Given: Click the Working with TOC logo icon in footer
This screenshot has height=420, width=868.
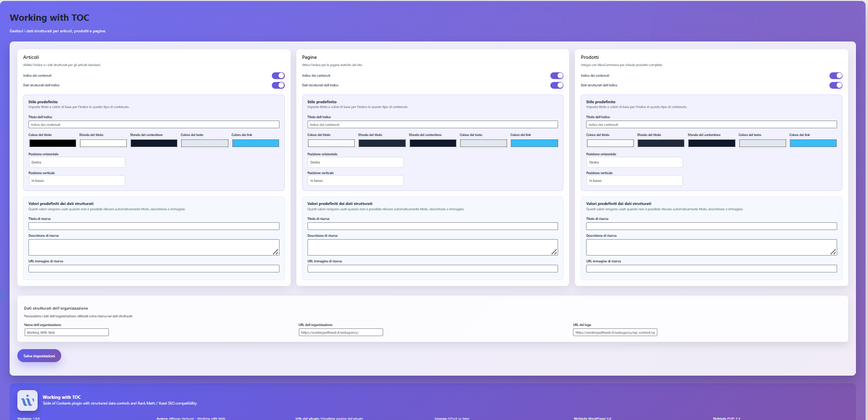Looking at the screenshot, I should click(x=27, y=400).
